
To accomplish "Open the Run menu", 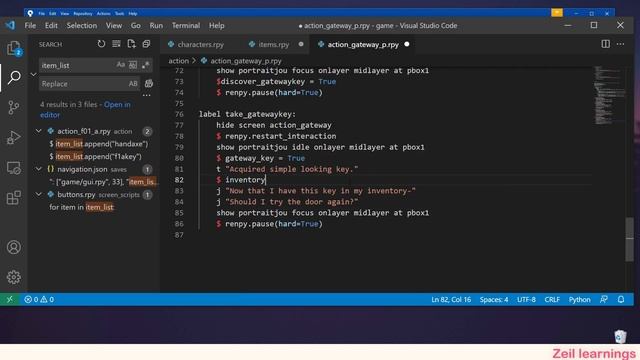I will [x=156, y=25].
